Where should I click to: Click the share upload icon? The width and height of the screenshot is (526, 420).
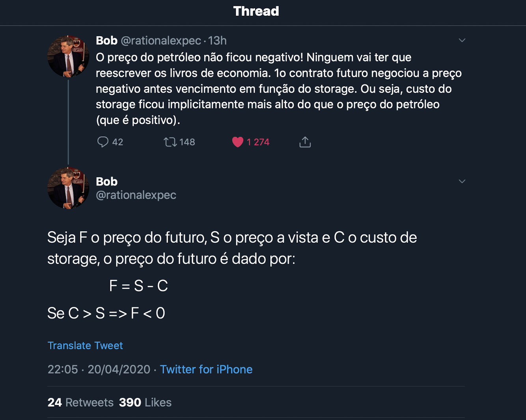click(305, 142)
